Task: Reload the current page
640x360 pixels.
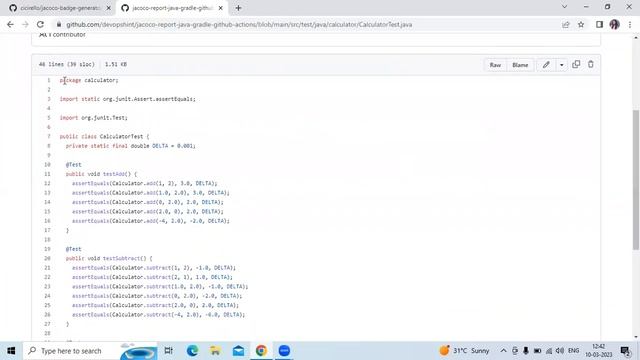Action: [x=40, y=24]
